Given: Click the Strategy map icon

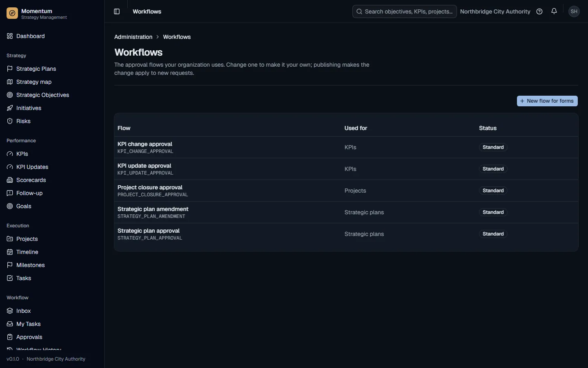Looking at the screenshot, I should pos(10,82).
